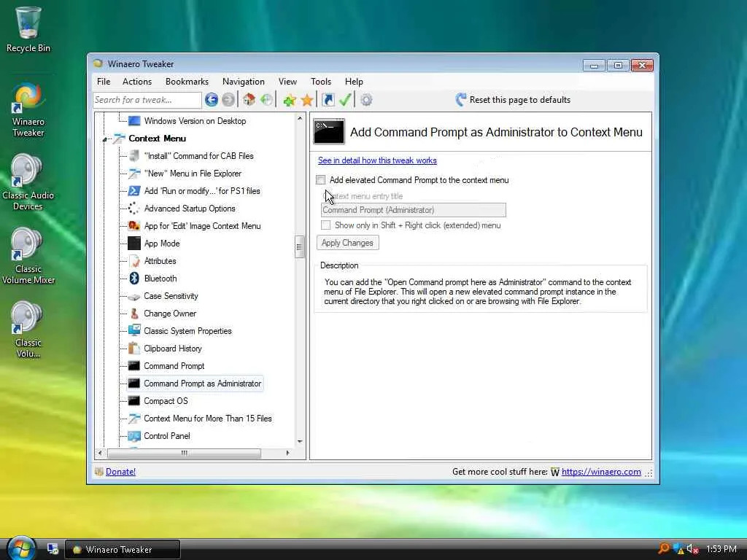Select Windows Version on Desktop item
The width and height of the screenshot is (747, 560).
[195, 121]
